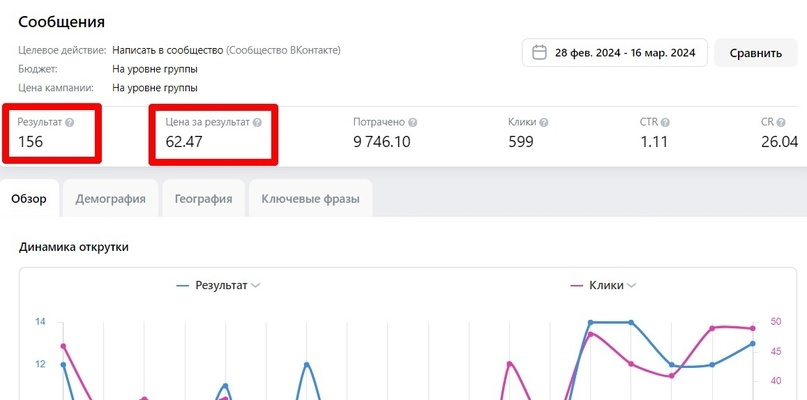Screen dimensions: 807x400
Task: Switch to the Демография tab
Action: (x=110, y=199)
